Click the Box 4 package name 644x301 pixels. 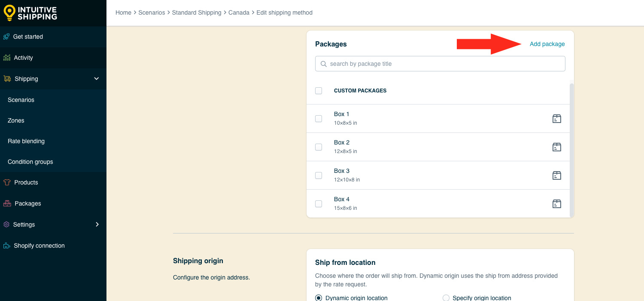(342, 199)
